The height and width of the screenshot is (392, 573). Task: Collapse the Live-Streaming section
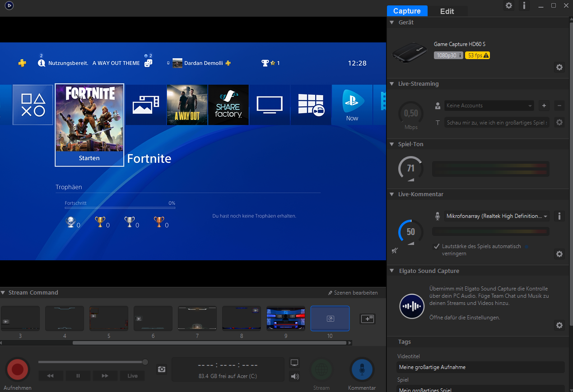coord(391,84)
